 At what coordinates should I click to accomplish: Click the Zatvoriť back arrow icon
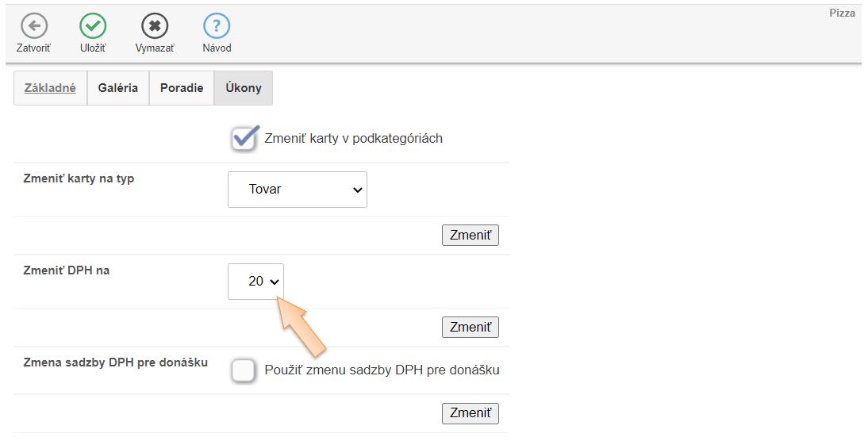(33, 27)
